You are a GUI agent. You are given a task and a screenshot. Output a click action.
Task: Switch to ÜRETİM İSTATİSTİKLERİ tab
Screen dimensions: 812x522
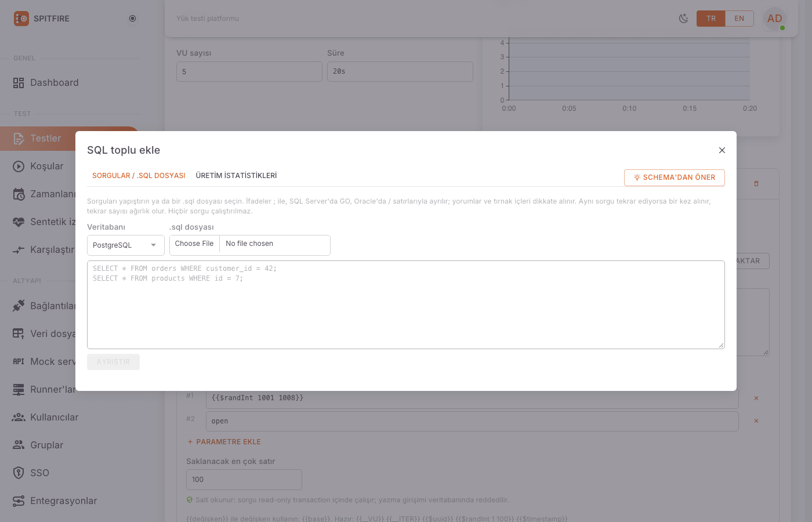[236, 176]
